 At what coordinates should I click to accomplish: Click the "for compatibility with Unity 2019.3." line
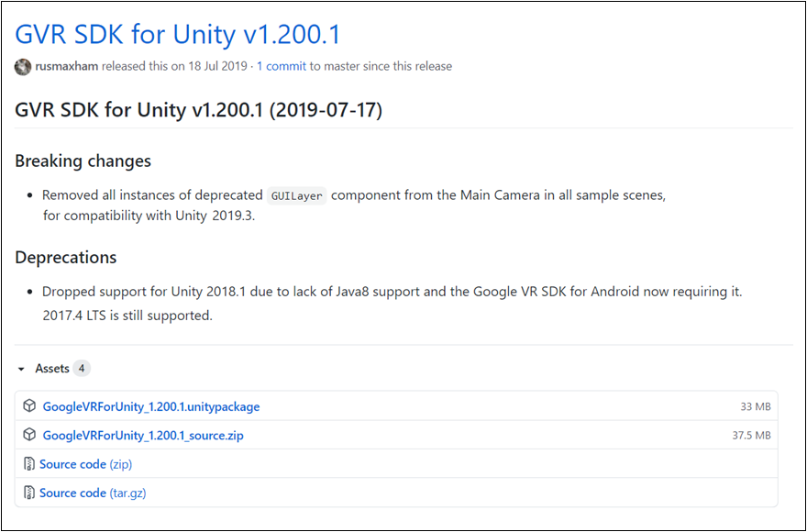tap(149, 216)
